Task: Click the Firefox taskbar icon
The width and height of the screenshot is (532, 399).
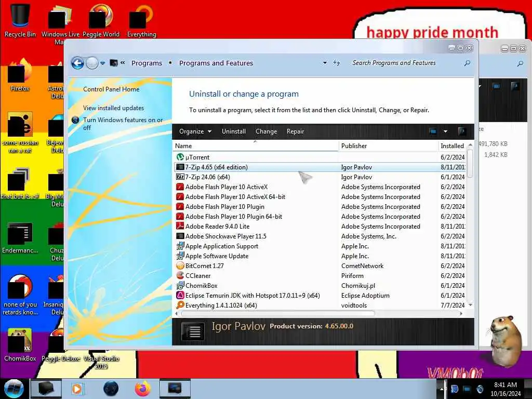Action: click(143, 389)
